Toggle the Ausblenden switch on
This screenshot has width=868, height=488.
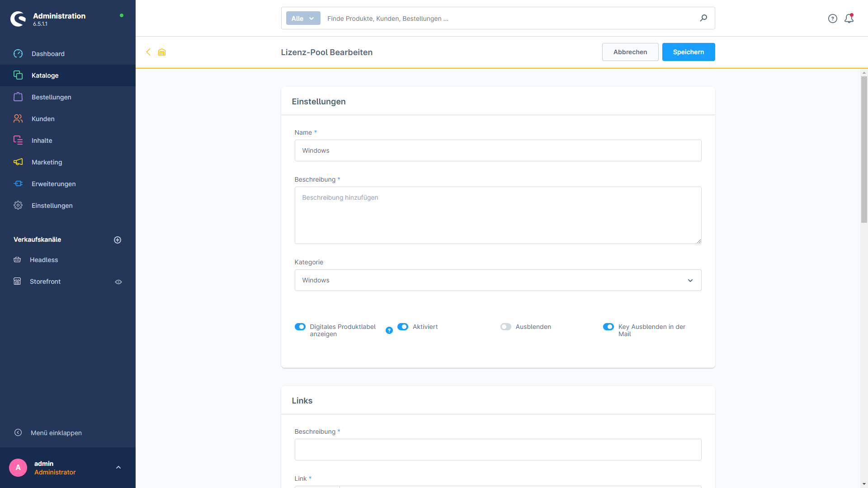(506, 327)
